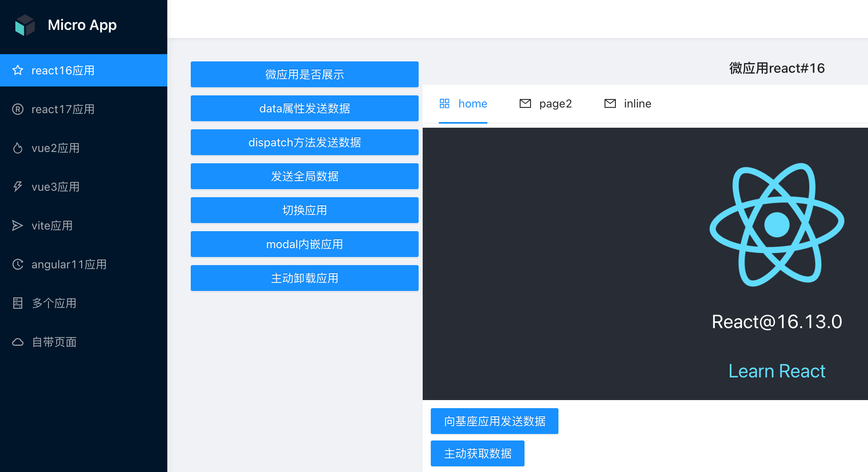Click the cloud icon beside 自带页面
This screenshot has height=472, width=868.
(x=18, y=342)
